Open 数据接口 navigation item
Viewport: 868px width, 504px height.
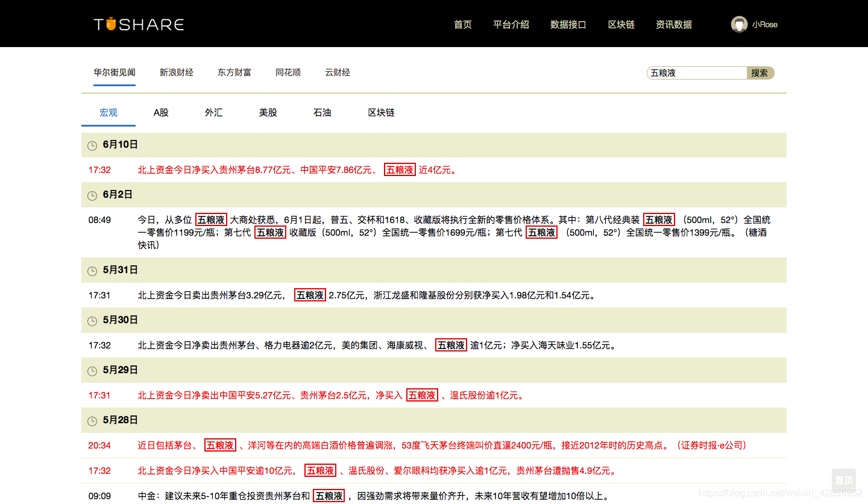(568, 24)
